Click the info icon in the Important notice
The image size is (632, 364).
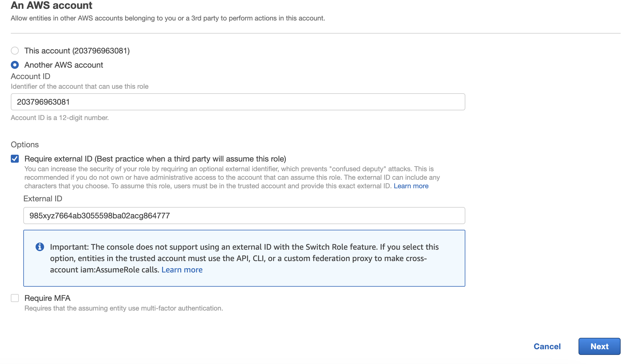[40, 247]
